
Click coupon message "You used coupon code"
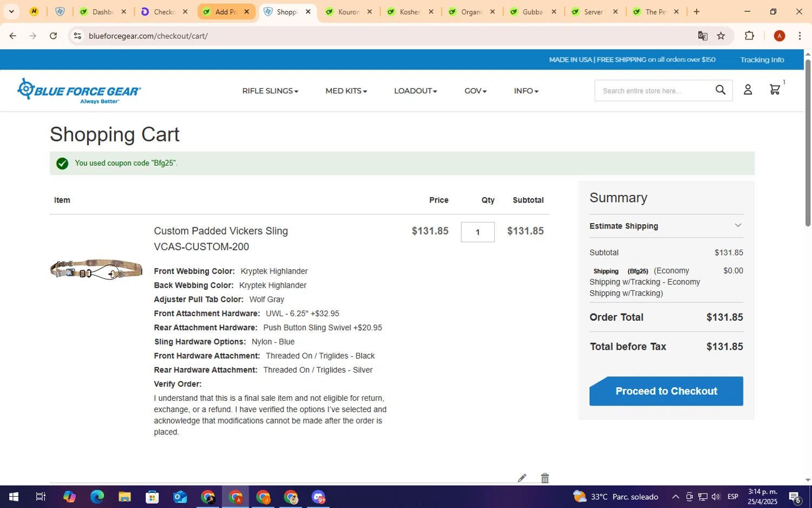[x=126, y=163]
